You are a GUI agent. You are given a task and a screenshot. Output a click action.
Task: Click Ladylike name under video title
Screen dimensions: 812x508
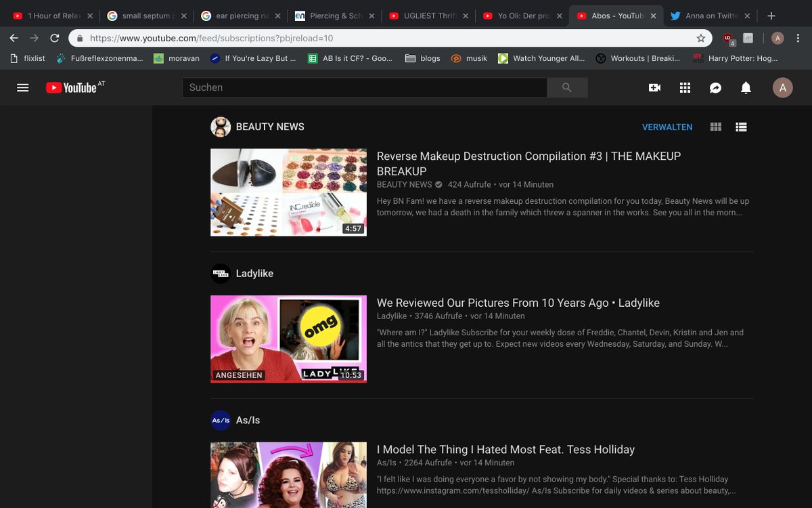392,316
